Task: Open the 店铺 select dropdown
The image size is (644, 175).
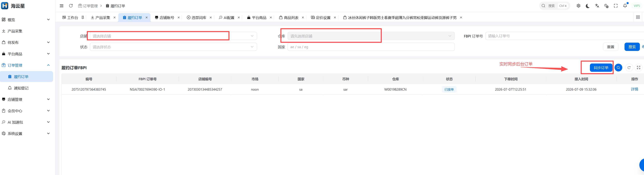Action: 173,36
